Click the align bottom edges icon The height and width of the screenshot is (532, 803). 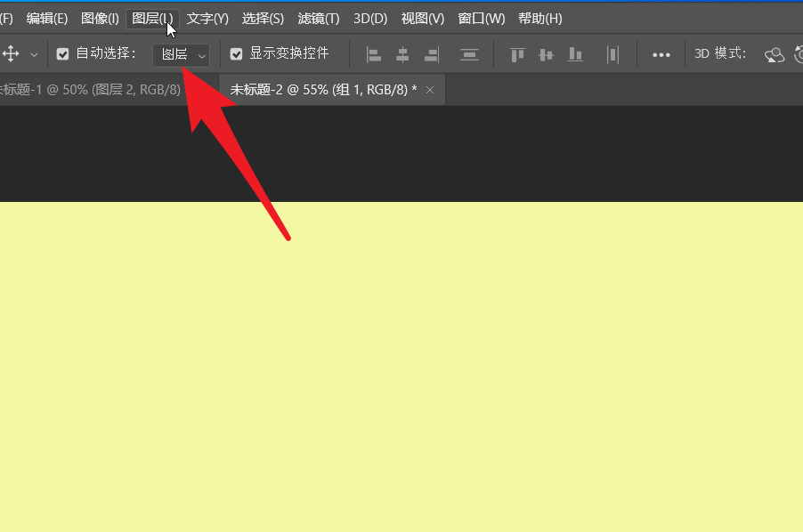[576, 54]
